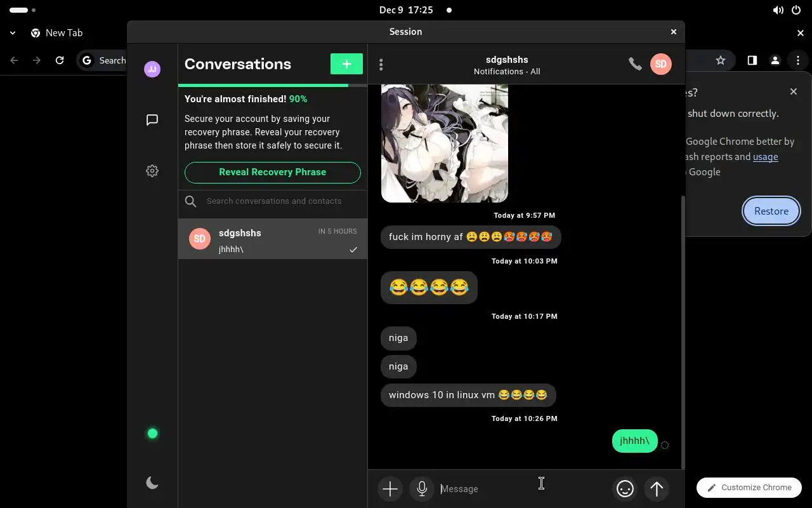
Task: Click the search magnifier icon
Action: click(190, 201)
